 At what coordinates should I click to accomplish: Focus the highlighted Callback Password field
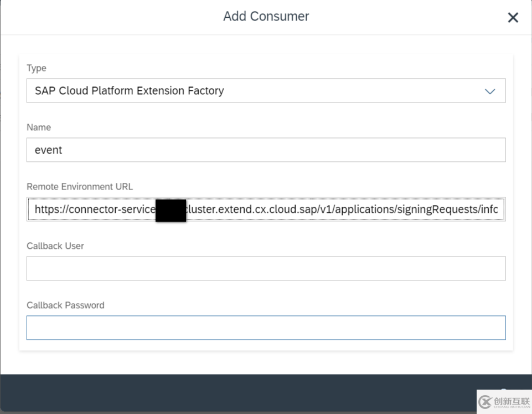click(x=266, y=328)
